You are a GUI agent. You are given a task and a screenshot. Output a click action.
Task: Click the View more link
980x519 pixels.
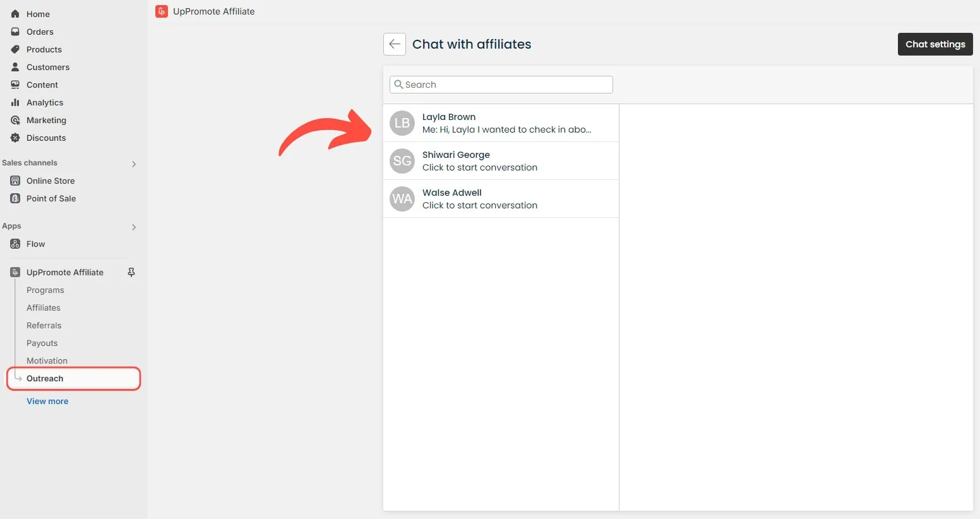click(47, 401)
